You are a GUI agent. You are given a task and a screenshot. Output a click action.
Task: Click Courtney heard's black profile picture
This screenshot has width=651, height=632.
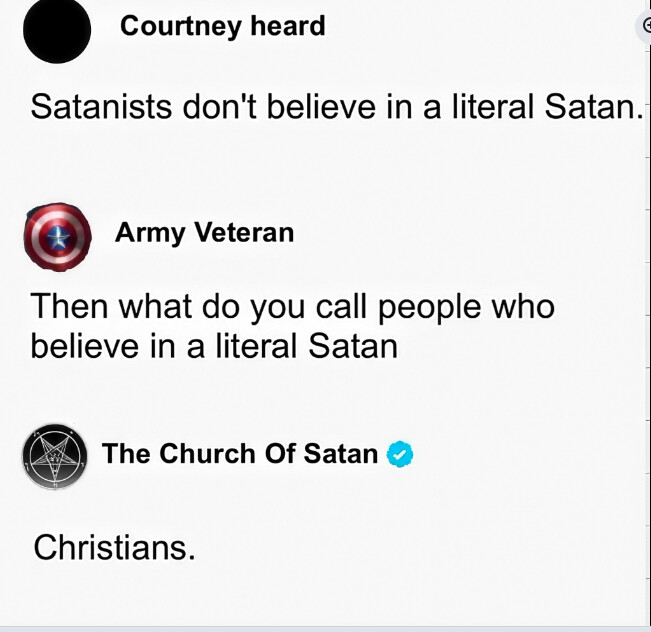pyautogui.click(x=57, y=29)
